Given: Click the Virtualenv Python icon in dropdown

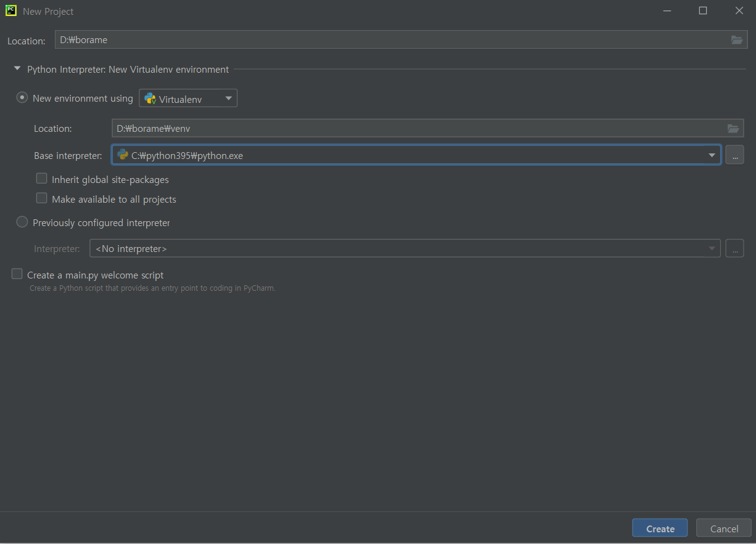Looking at the screenshot, I should [x=150, y=99].
